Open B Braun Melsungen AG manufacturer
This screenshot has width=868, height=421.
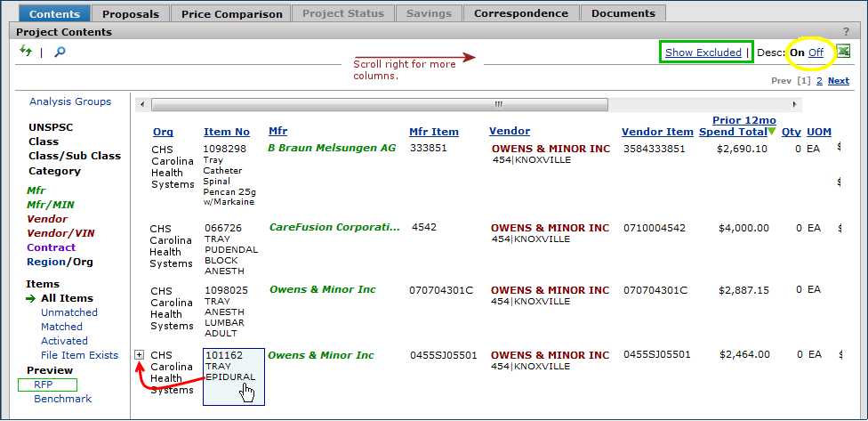click(x=332, y=148)
